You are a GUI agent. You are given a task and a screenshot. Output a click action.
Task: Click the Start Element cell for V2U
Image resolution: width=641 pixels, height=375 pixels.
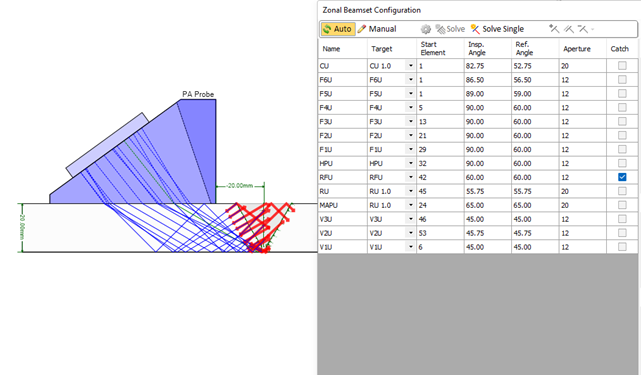440,233
